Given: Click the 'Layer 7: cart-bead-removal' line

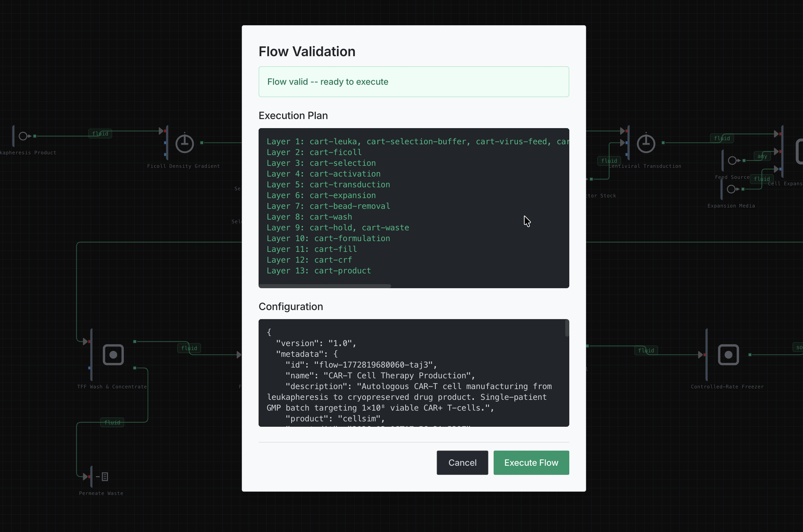Looking at the screenshot, I should click(329, 206).
